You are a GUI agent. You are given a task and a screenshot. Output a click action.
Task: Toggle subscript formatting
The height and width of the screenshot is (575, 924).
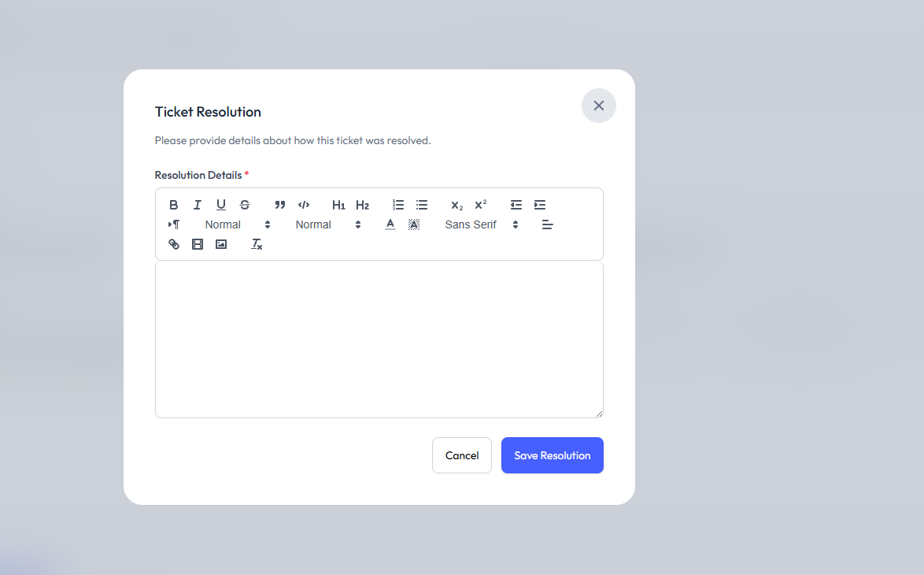(x=456, y=205)
